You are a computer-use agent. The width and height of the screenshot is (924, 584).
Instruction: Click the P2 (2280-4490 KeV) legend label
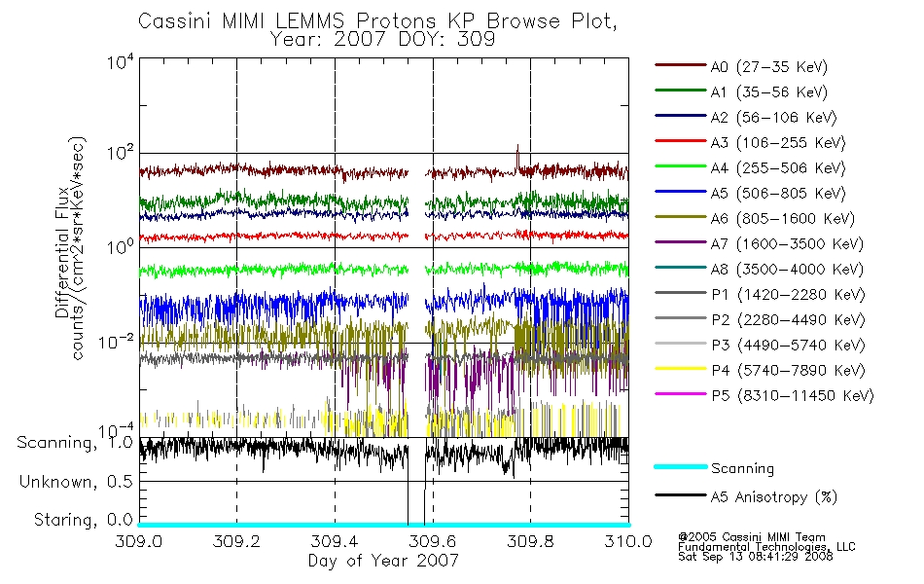click(788, 320)
